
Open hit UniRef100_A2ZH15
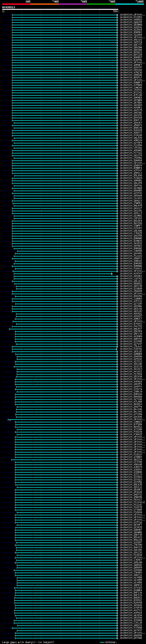pos(131,30)
